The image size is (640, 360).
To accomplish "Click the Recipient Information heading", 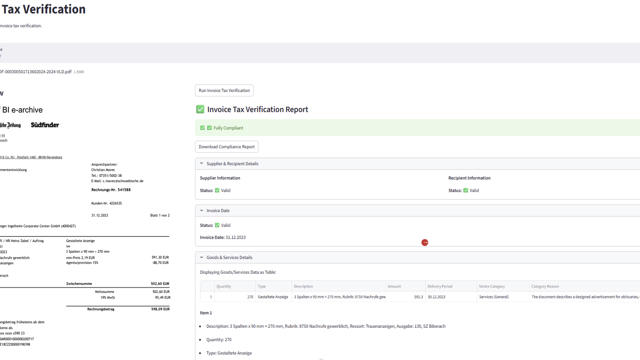I will 469,178.
